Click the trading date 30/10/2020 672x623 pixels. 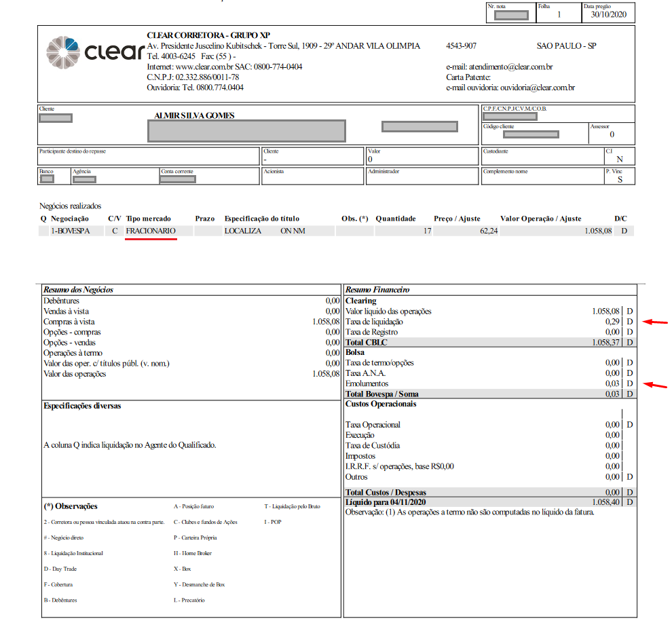609,14
